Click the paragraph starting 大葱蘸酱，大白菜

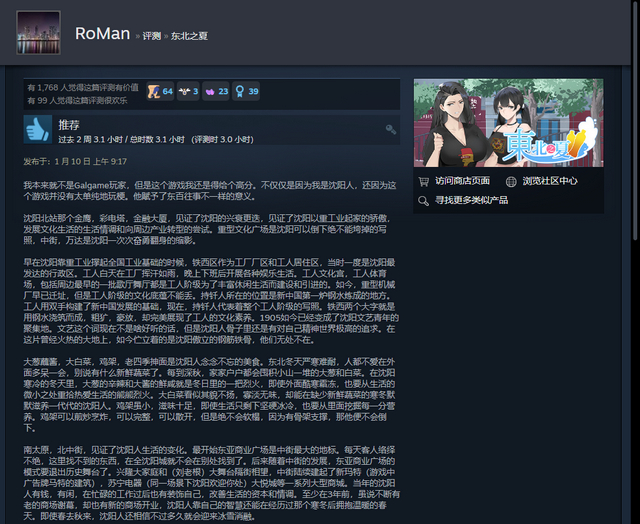point(209,395)
